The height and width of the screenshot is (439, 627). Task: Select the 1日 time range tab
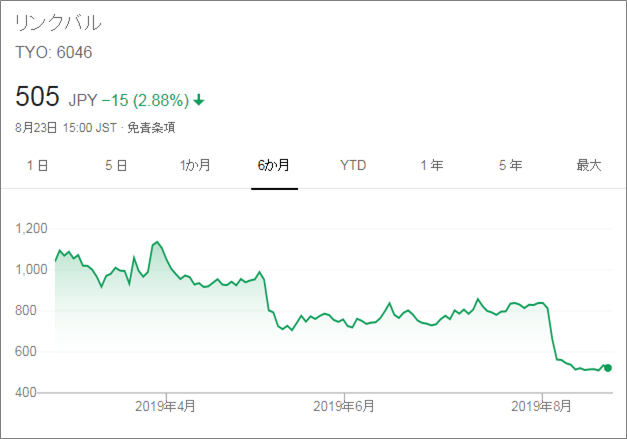point(37,165)
